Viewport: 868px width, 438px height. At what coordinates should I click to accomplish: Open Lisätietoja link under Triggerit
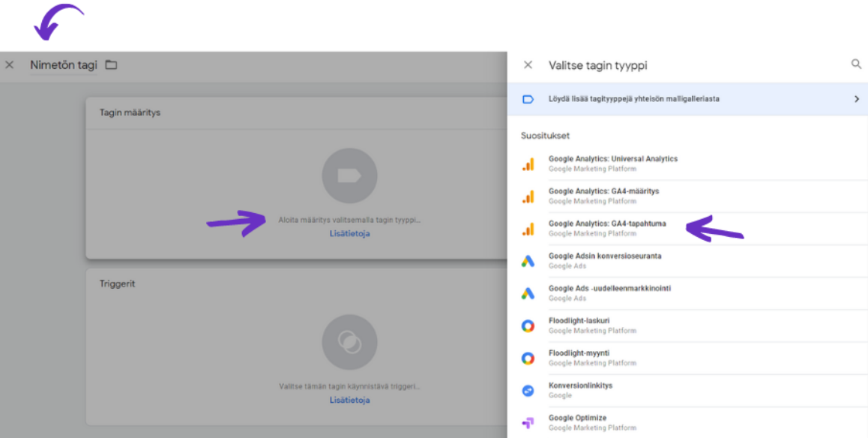(349, 399)
